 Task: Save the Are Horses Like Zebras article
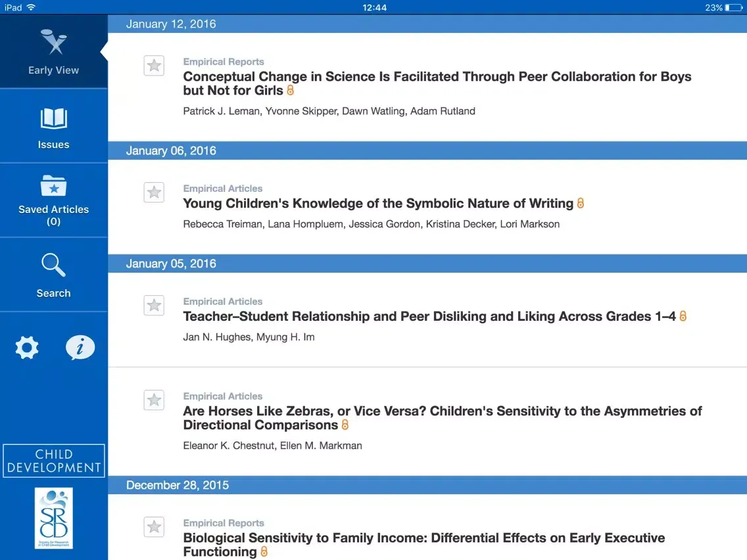pos(154,400)
